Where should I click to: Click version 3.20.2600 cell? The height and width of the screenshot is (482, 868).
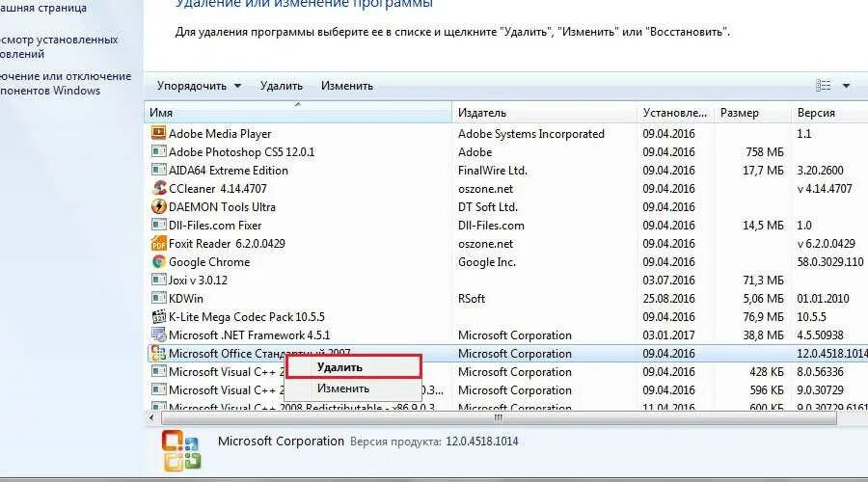(821, 170)
